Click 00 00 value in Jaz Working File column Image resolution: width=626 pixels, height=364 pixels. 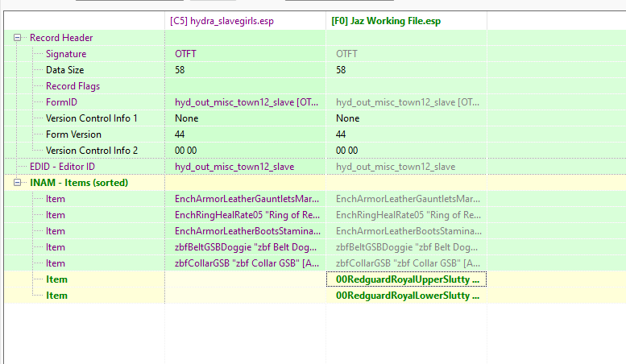coord(347,151)
